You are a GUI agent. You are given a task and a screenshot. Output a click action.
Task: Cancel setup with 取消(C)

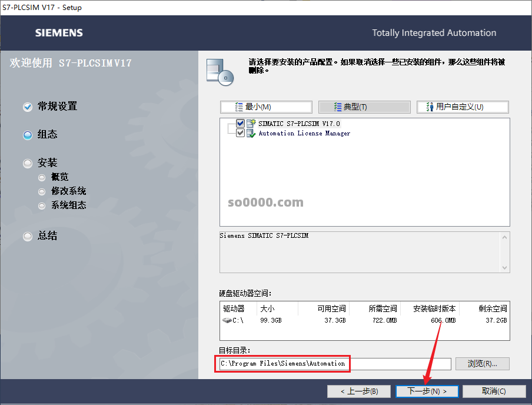[x=494, y=391]
